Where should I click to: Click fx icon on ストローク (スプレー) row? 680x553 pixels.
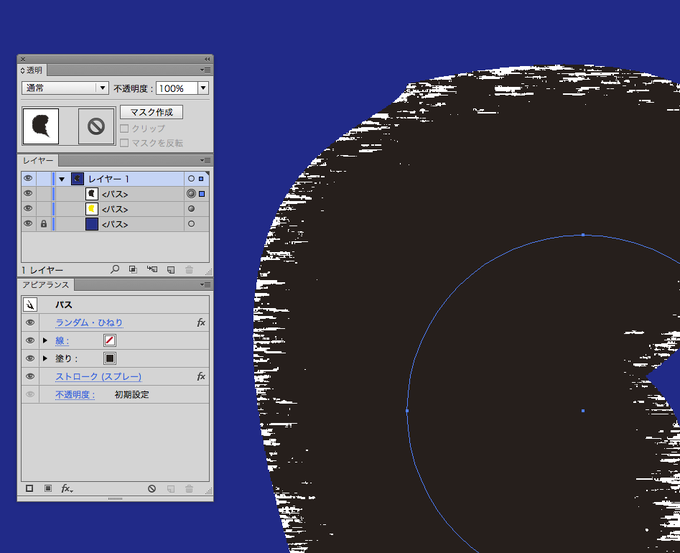point(201,376)
